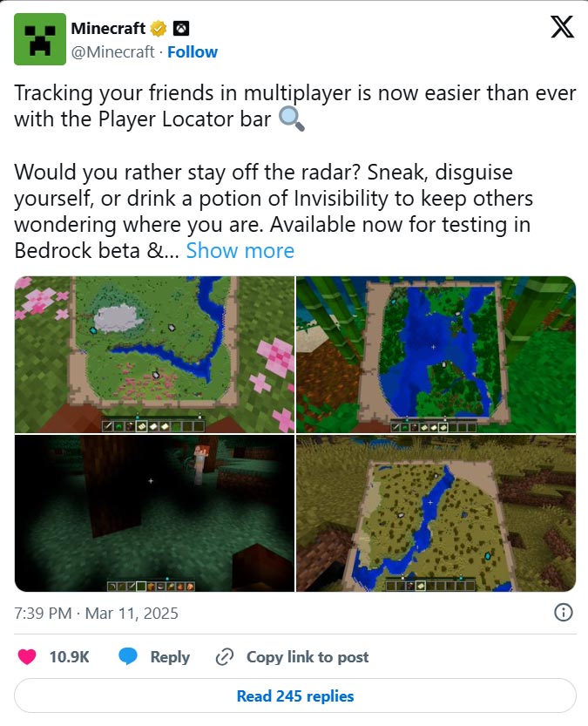Click the blue reply bubble icon
Screen dimensions: 588x726
(x=128, y=656)
